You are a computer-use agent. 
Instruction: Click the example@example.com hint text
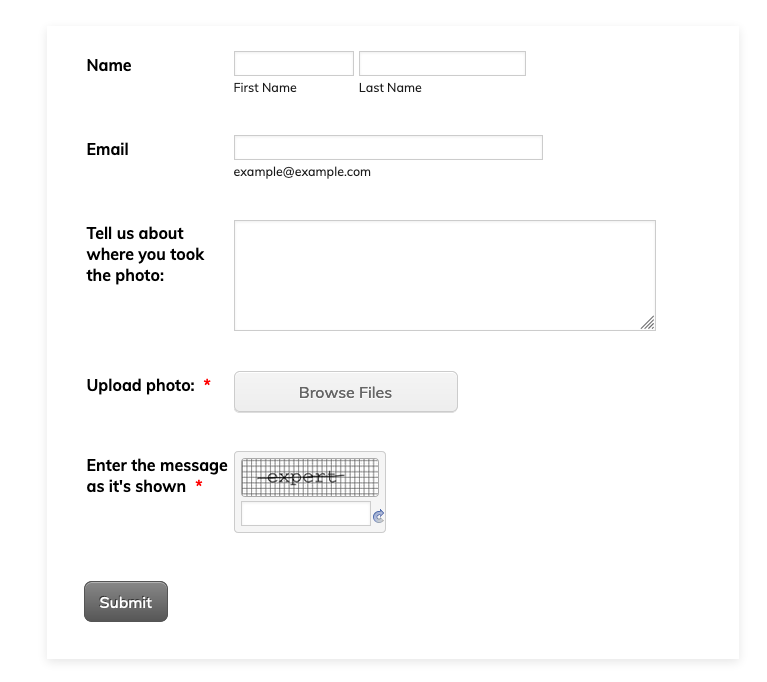pyautogui.click(x=302, y=172)
